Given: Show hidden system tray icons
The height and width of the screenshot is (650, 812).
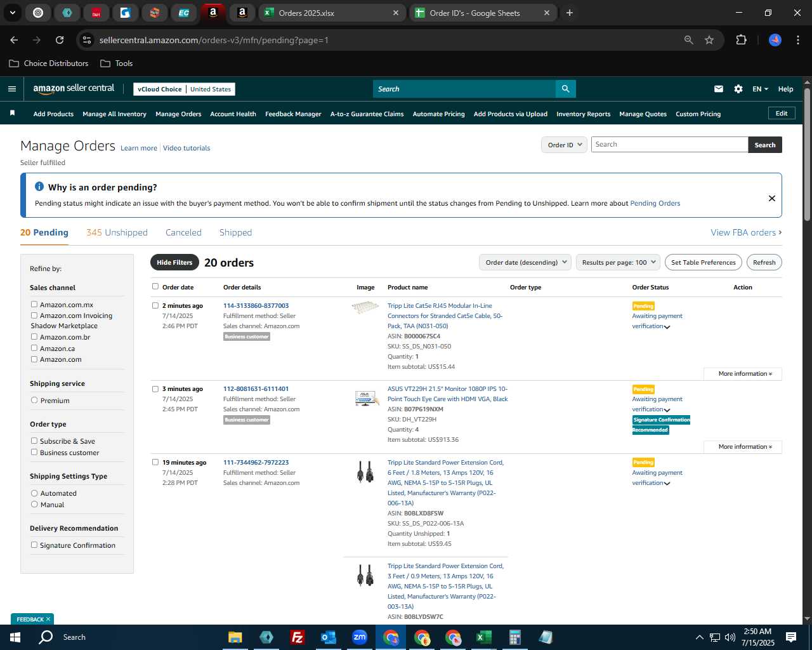Looking at the screenshot, I should coord(699,637).
